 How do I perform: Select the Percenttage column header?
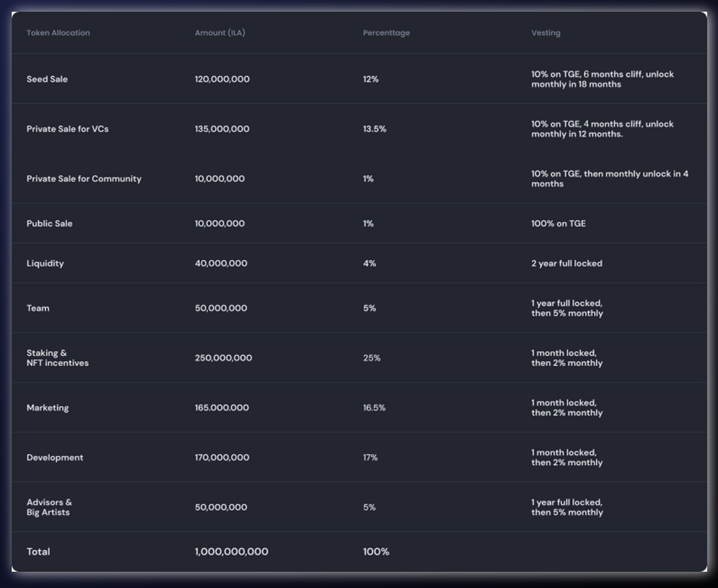tap(386, 33)
